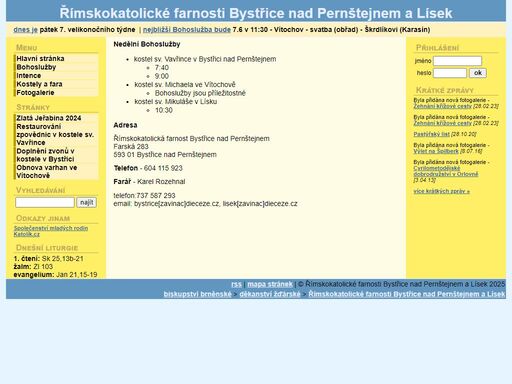Viewport: 512px width, 384px height.
Task: Click the dnes je link
Action: (x=26, y=30)
